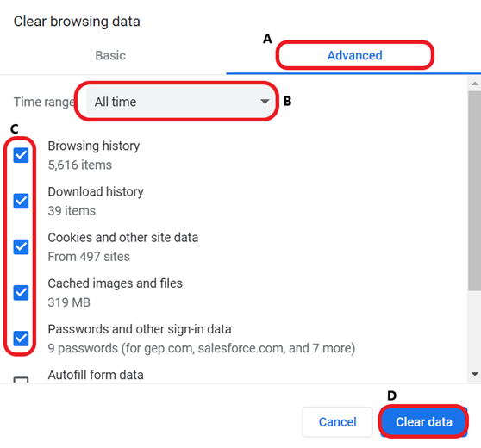Click the scrollbar down arrow

475,374
